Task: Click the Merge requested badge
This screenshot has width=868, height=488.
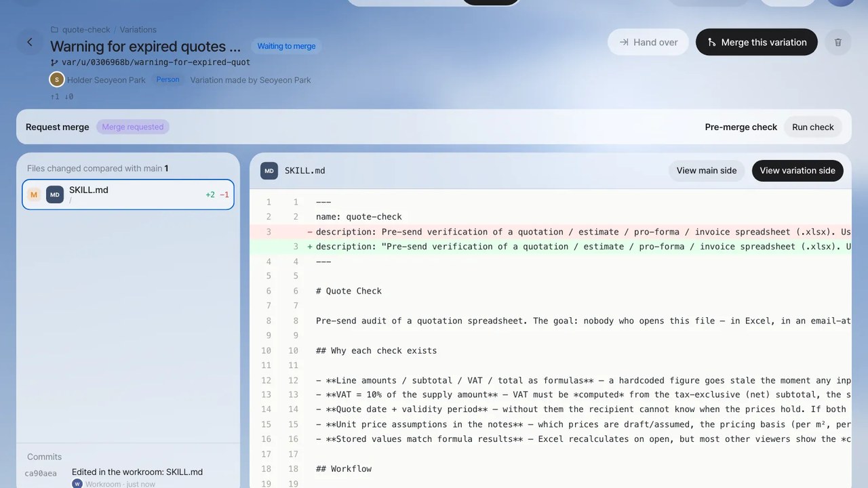Action: click(133, 127)
